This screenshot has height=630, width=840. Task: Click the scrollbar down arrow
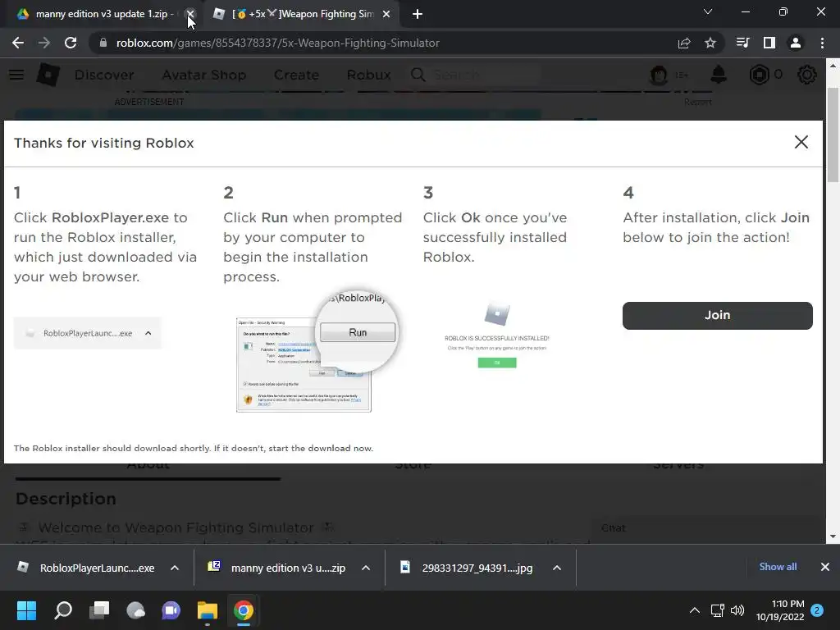coord(833,536)
